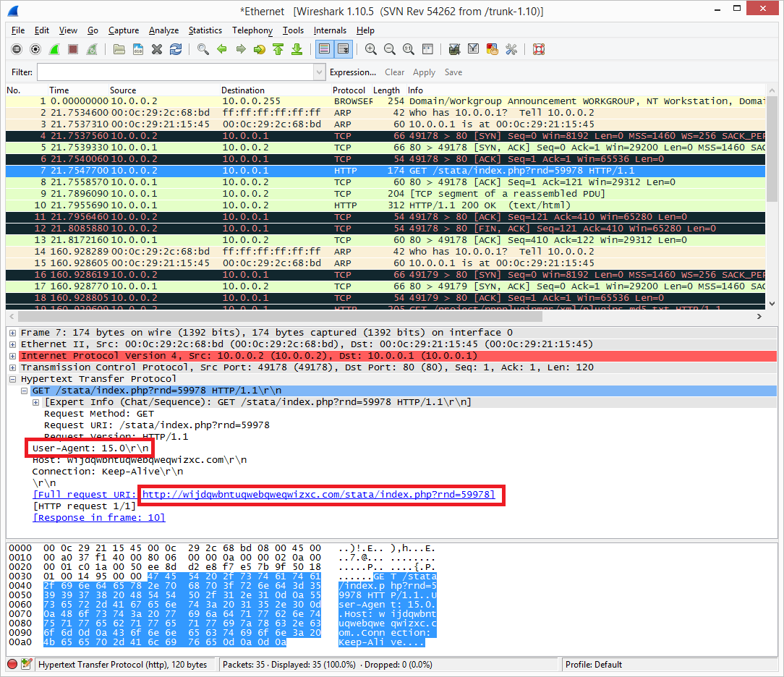Click the Save filter button
The width and height of the screenshot is (784, 677).
[453, 72]
